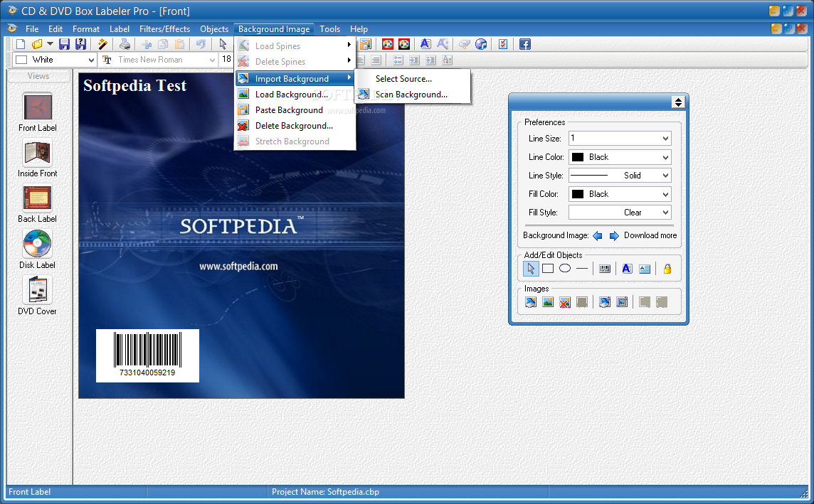Click the framed picture object icon in Images

(622, 302)
